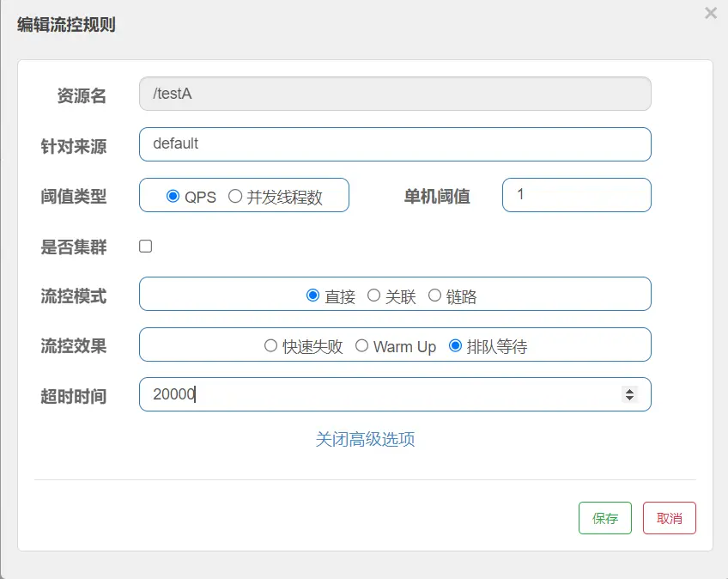Click the 单机阈值 input field
The image size is (728, 579).
point(577,195)
